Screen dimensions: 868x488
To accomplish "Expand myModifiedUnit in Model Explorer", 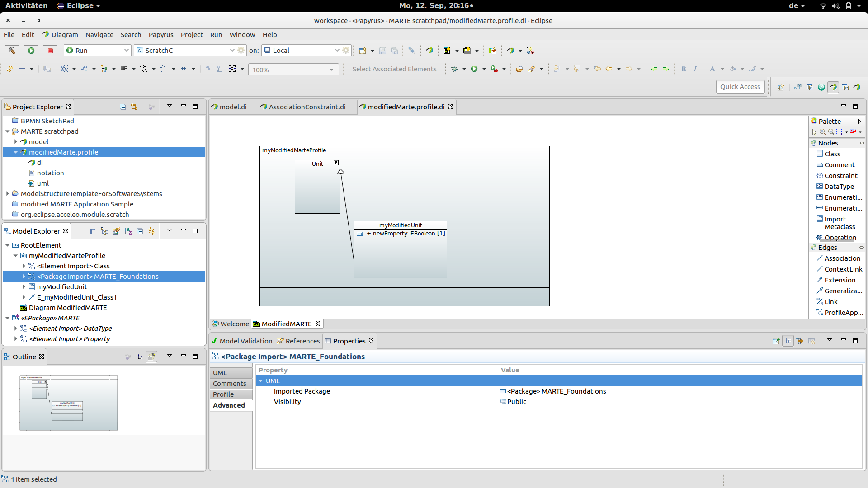I will 24,287.
